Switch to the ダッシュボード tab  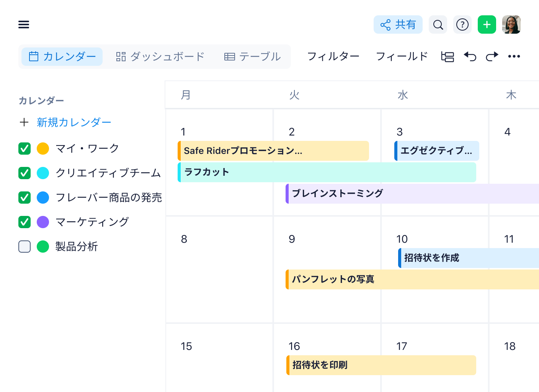(160, 57)
